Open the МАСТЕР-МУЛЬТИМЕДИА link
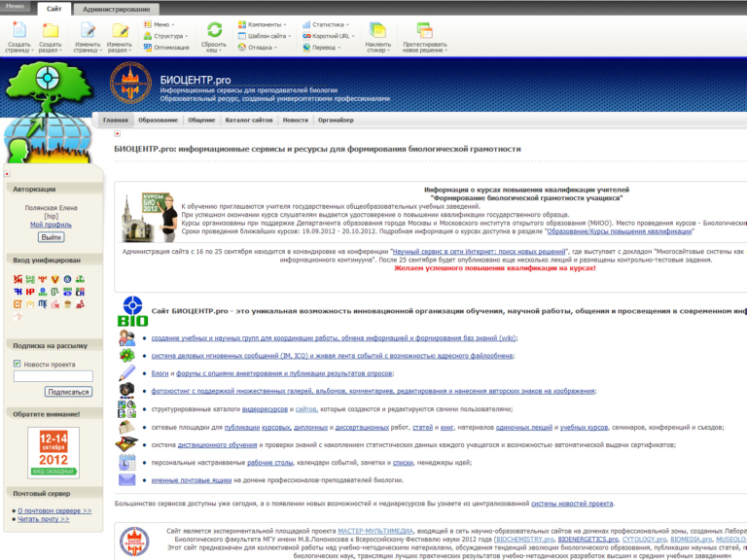The image size is (747, 560). [375, 531]
